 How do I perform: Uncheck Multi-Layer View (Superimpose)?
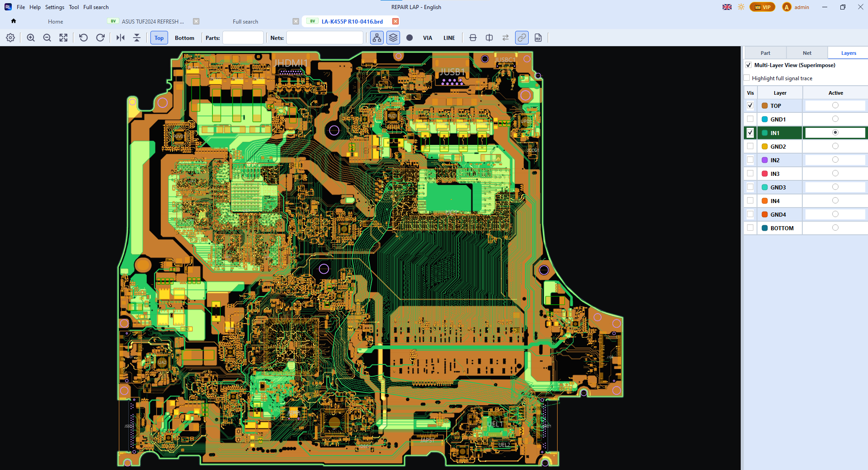pyautogui.click(x=748, y=65)
